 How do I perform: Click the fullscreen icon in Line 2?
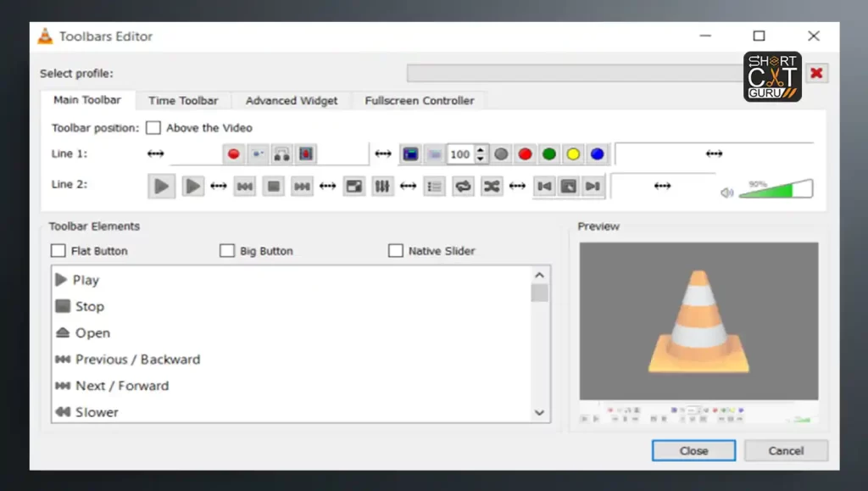(353, 187)
